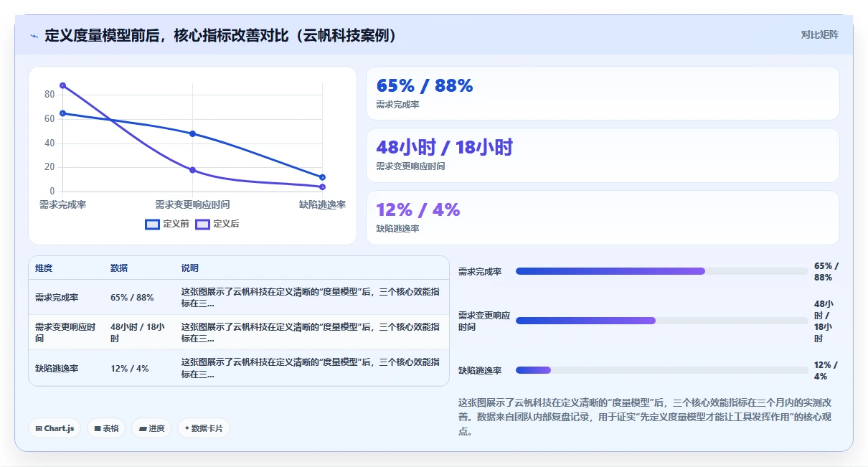
Task: Click the 数据卡片 tag
Action: [x=204, y=428]
